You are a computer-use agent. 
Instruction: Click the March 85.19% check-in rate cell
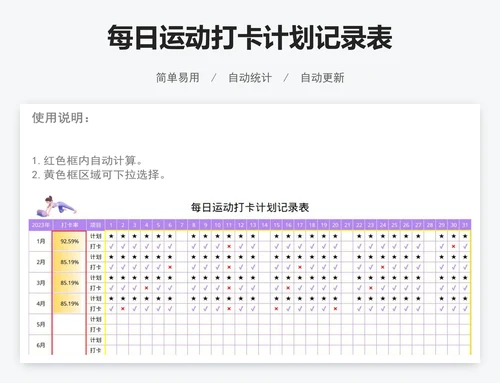pos(69,283)
